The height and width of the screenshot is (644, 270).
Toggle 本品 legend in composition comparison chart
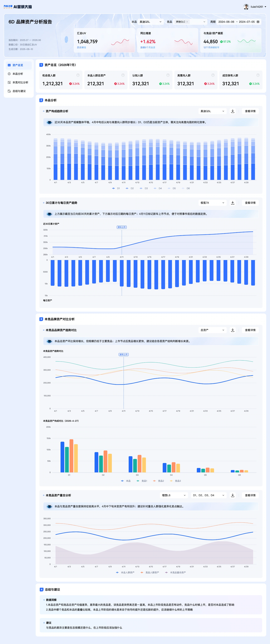pyautogui.click(x=126, y=481)
